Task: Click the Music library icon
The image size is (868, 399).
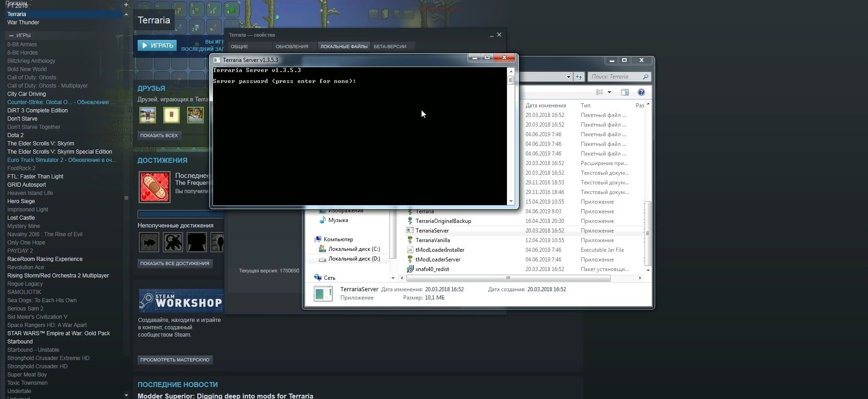Action: (323, 220)
